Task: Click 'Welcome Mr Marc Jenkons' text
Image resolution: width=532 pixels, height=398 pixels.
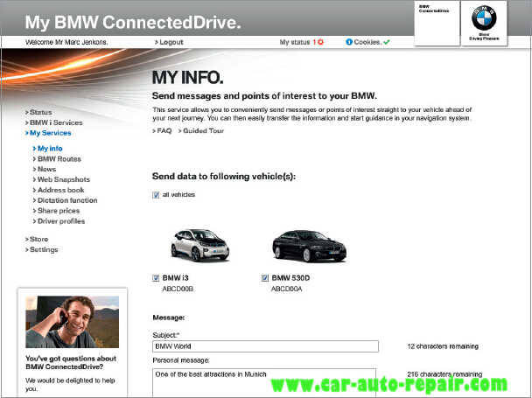Action: [x=66, y=42]
